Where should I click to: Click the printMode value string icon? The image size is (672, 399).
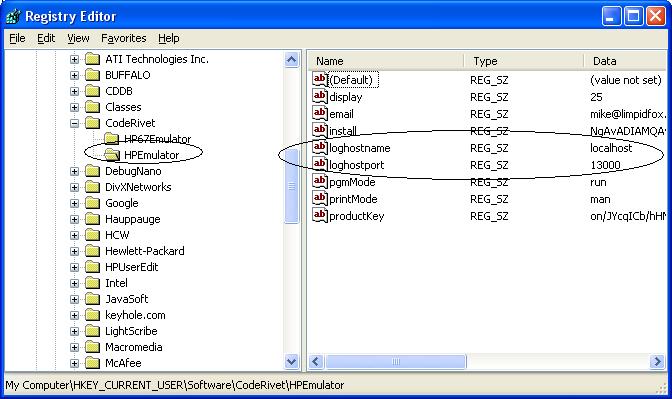pos(320,199)
